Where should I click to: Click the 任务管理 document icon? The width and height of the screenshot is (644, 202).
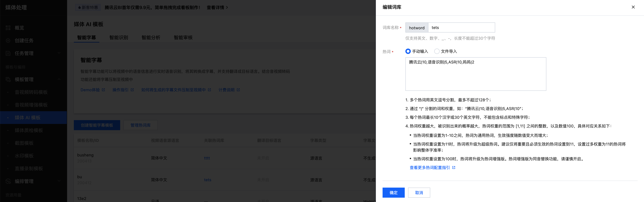(8, 53)
